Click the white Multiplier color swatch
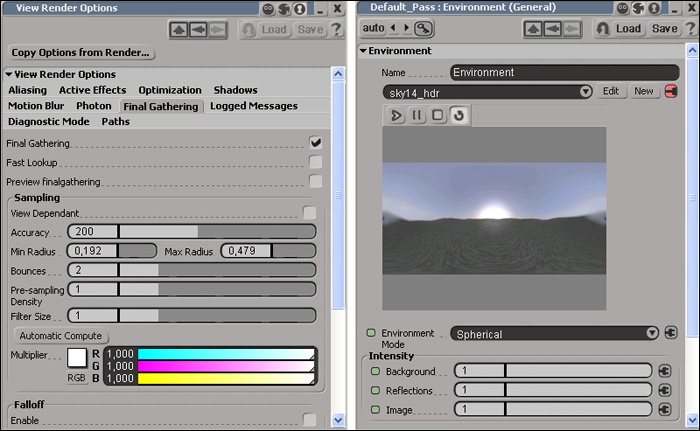The height and width of the screenshot is (431, 700). pos(77,358)
